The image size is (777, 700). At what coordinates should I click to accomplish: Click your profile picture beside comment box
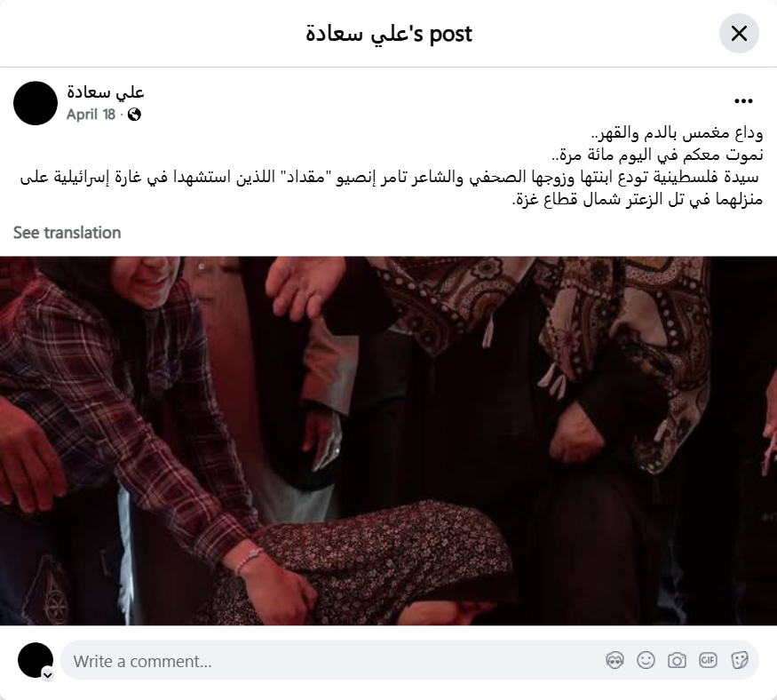(36, 660)
